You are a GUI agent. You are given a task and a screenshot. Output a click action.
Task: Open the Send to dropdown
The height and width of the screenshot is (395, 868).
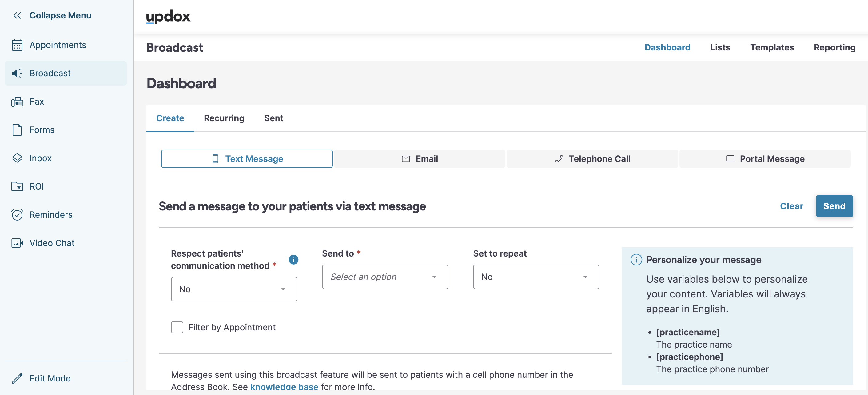pyautogui.click(x=385, y=277)
